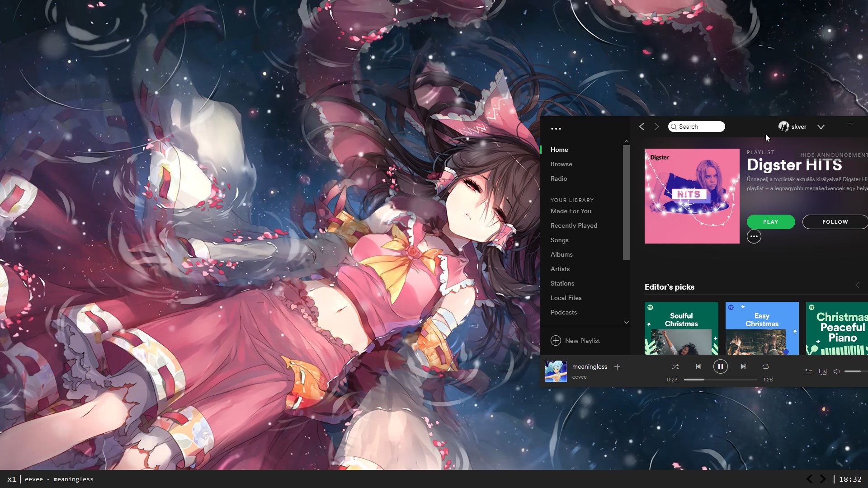The height and width of the screenshot is (488, 868).
Task: Enable shuffle playback
Action: [x=675, y=366]
